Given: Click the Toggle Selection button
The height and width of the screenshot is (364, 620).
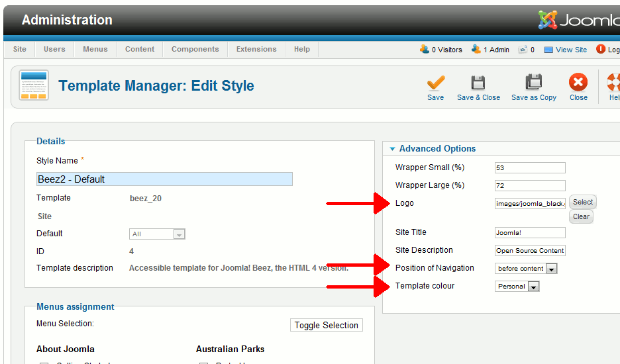Looking at the screenshot, I should point(326,325).
